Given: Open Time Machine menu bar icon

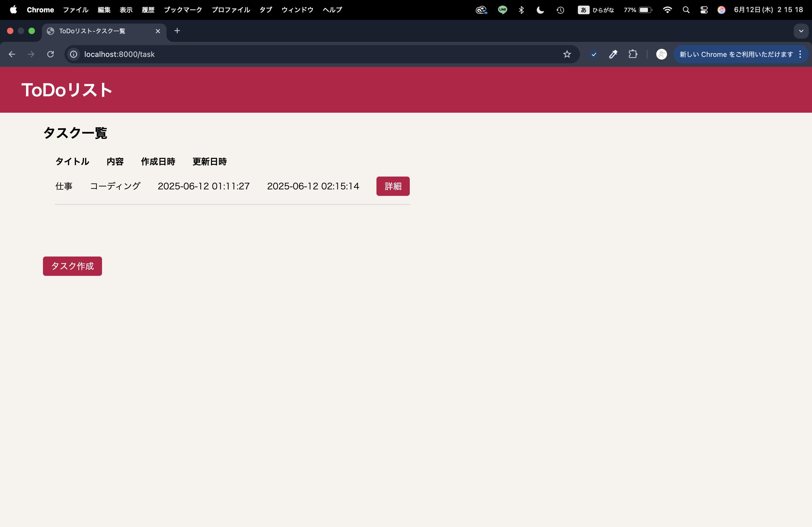Looking at the screenshot, I should point(560,10).
